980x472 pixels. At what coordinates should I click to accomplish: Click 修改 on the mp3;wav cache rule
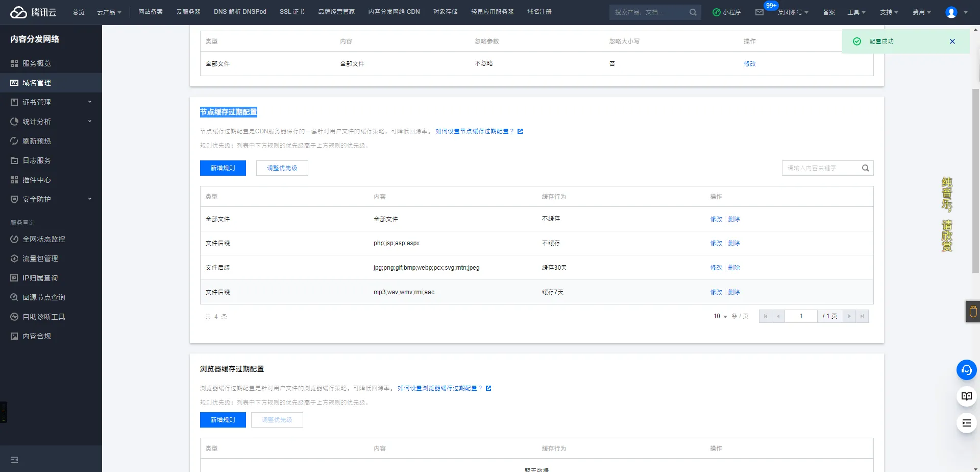click(x=716, y=292)
